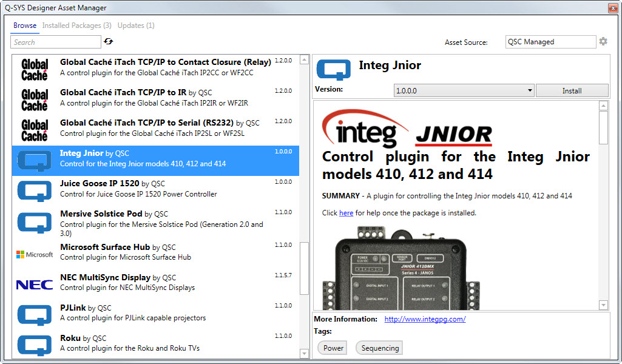622x364 pixels.
Task: Click version 1.2.0.0 of TCP/IP to IR row
Action: pyautogui.click(x=283, y=91)
